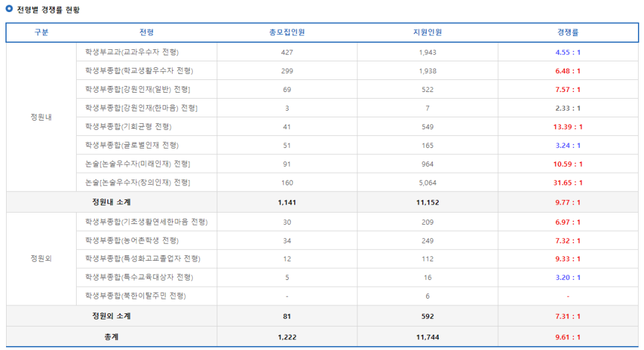Select the 전형 column header
This screenshot has height=350, width=644.
click(147, 32)
